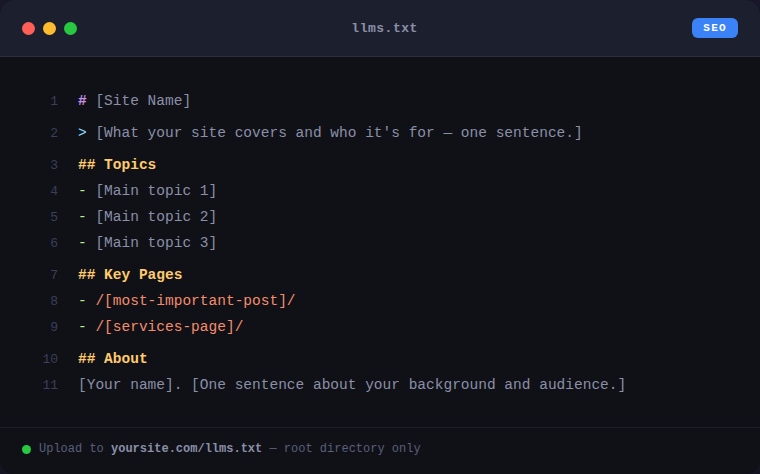Click line number 3 in the gutter

tap(54, 165)
